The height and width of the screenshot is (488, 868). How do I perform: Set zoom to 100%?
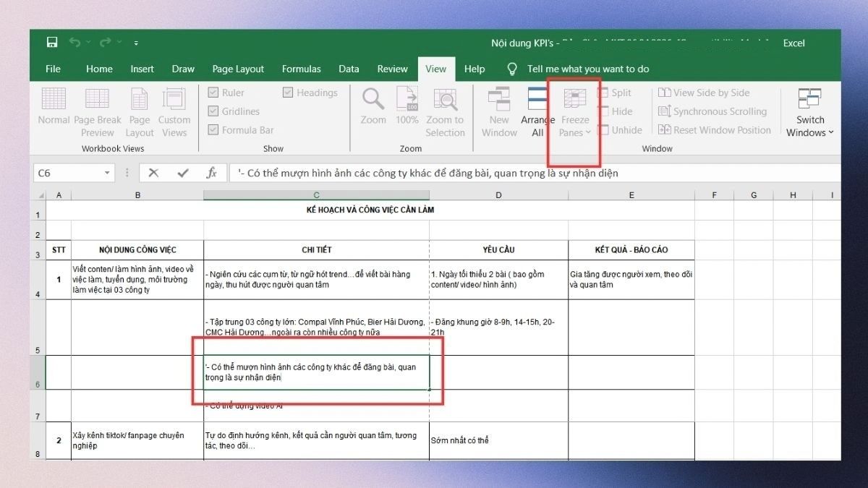click(x=407, y=106)
